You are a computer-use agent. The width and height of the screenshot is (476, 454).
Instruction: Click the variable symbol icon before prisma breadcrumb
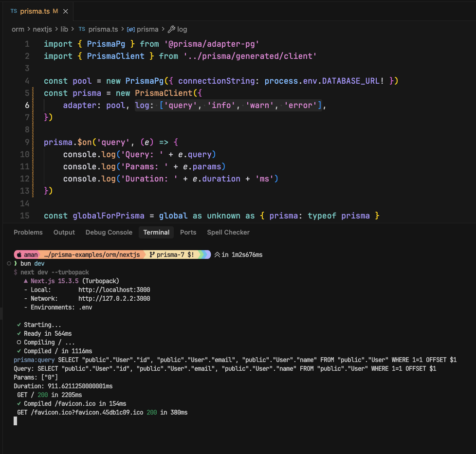coord(131,29)
